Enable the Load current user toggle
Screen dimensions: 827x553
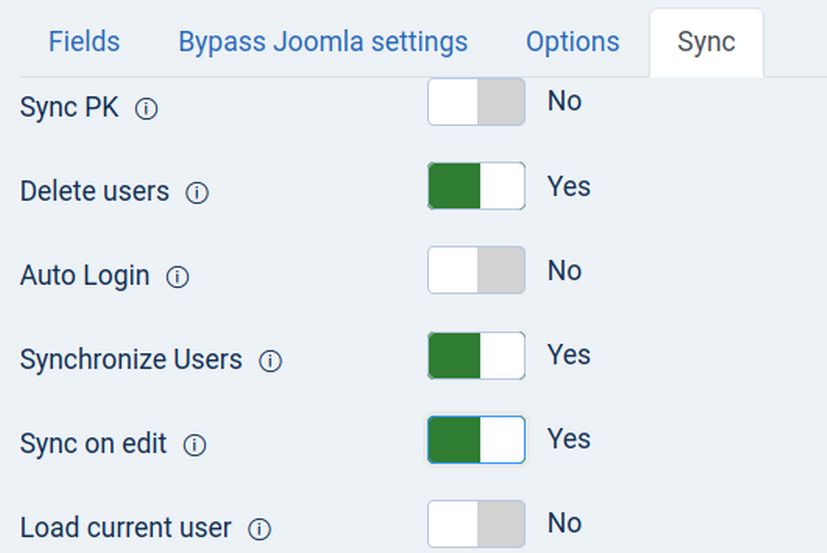[476, 524]
